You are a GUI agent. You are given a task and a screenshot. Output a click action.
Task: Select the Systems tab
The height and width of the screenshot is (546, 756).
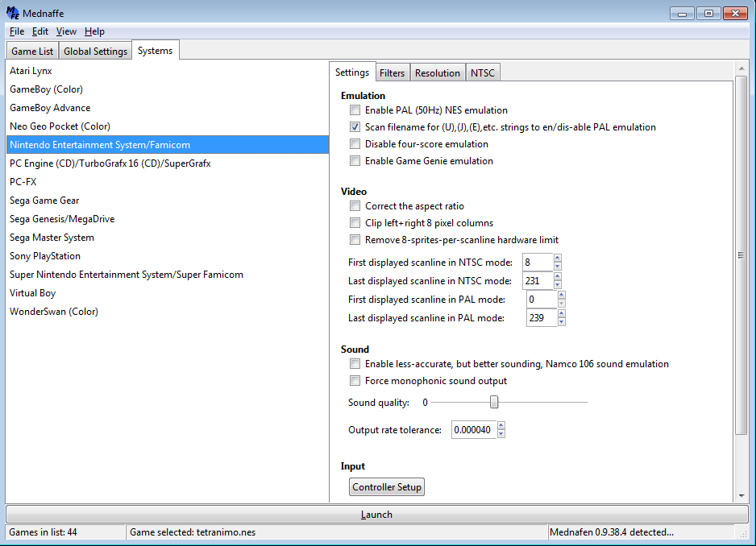156,51
